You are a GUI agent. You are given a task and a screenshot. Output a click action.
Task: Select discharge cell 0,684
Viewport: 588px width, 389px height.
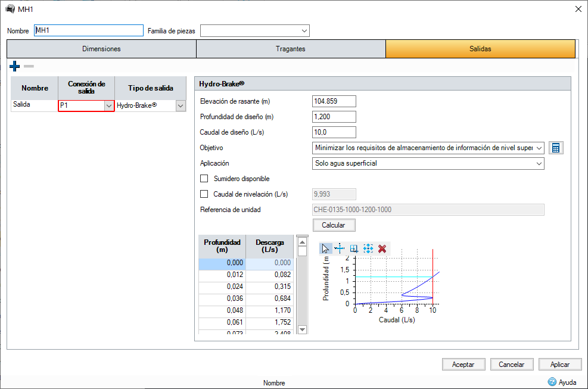tap(270, 298)
